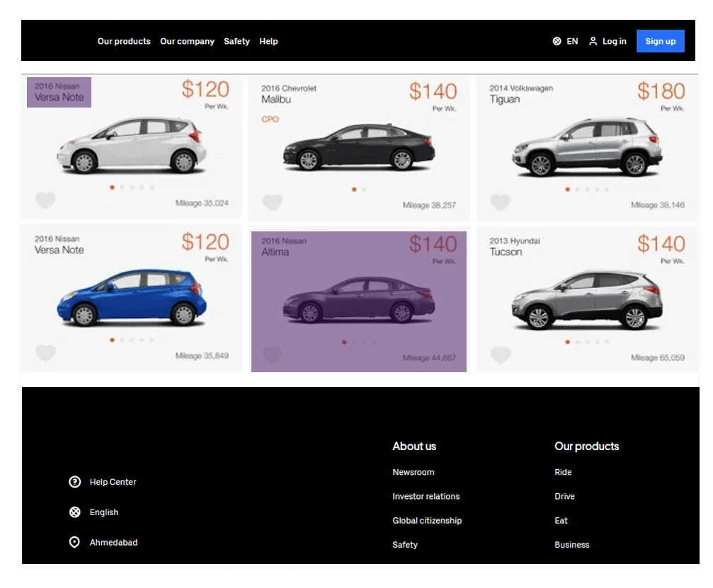Screen dimensions: 713x588
Task: Favorite the 2014 Volkswagen Tiguan
Action: click(x=501, y=202)
